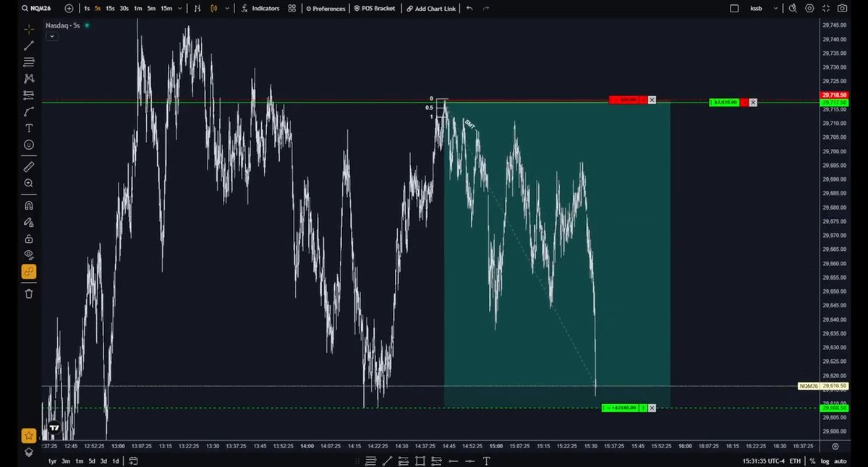Switch to the 5m timeframe

tap(150, 9)
